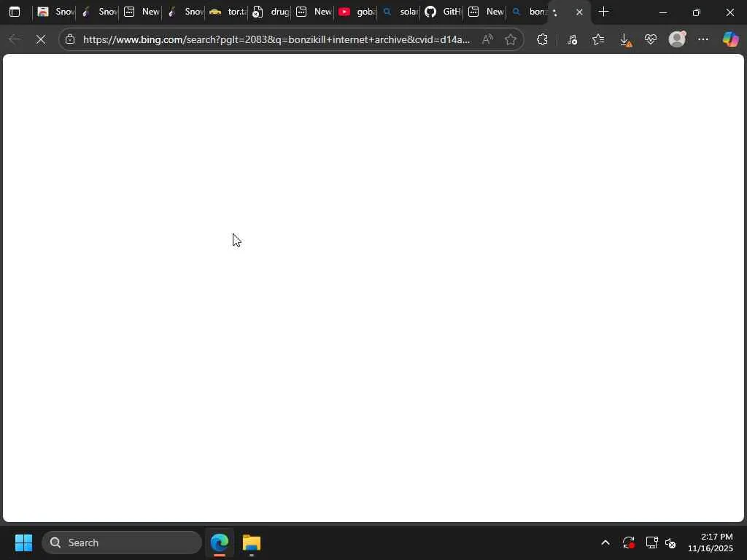The height and width of the screenshot is (560, 747).
Task: Add this page to favorites star
Action: (510, 39)
